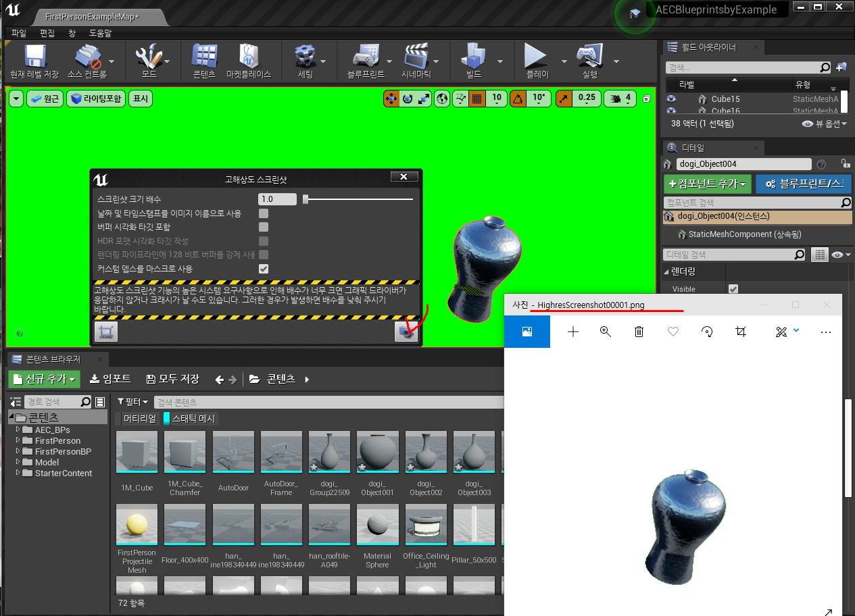
Task: Toggle the Visible checkbox in Rendering section
Action: (x=733, y=289)
